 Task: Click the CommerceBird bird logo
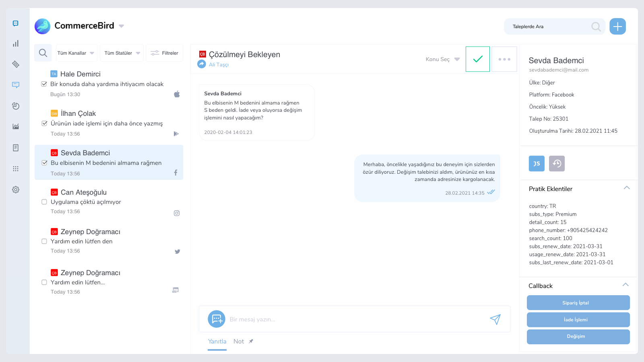42,26
